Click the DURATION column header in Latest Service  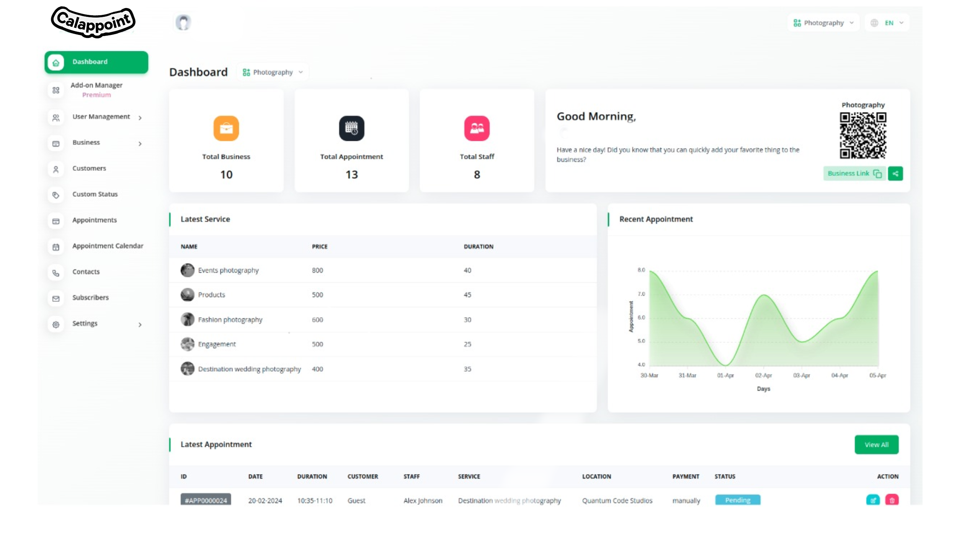479,246
